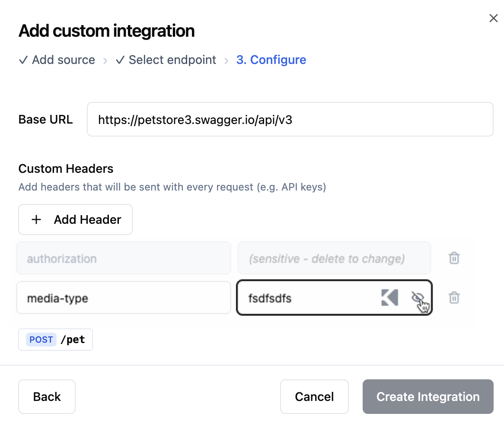This screenshot has width=504, height=426.
Task: Delete the media-type header using its trash icon
Action: (453, 297)
